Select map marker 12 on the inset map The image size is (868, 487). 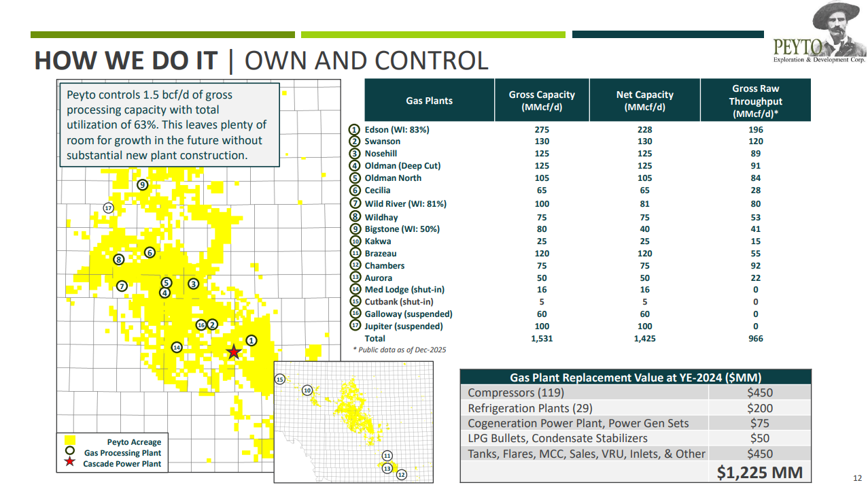click(x=401, y=475)
